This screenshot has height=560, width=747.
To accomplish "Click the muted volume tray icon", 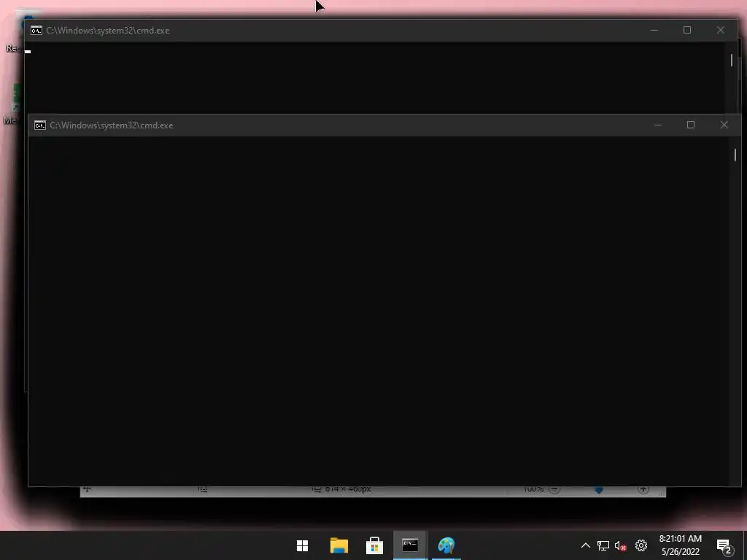I will 620,545.
